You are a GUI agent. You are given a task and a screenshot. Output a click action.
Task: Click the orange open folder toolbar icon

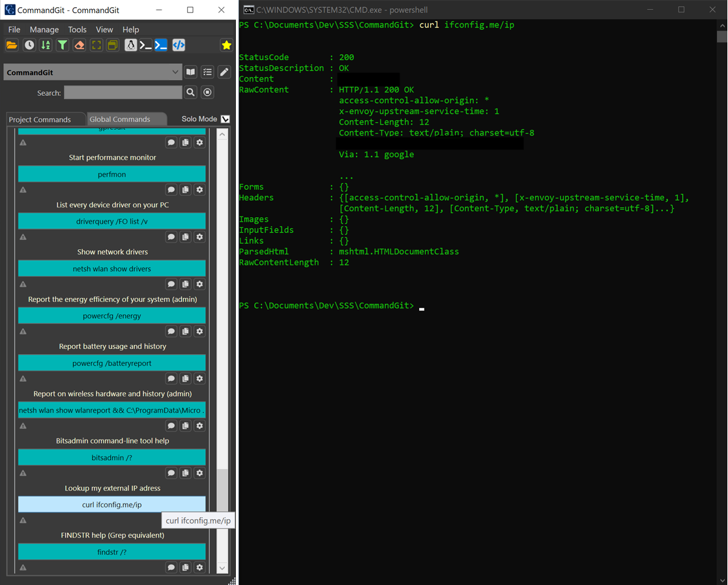[12, 46]
